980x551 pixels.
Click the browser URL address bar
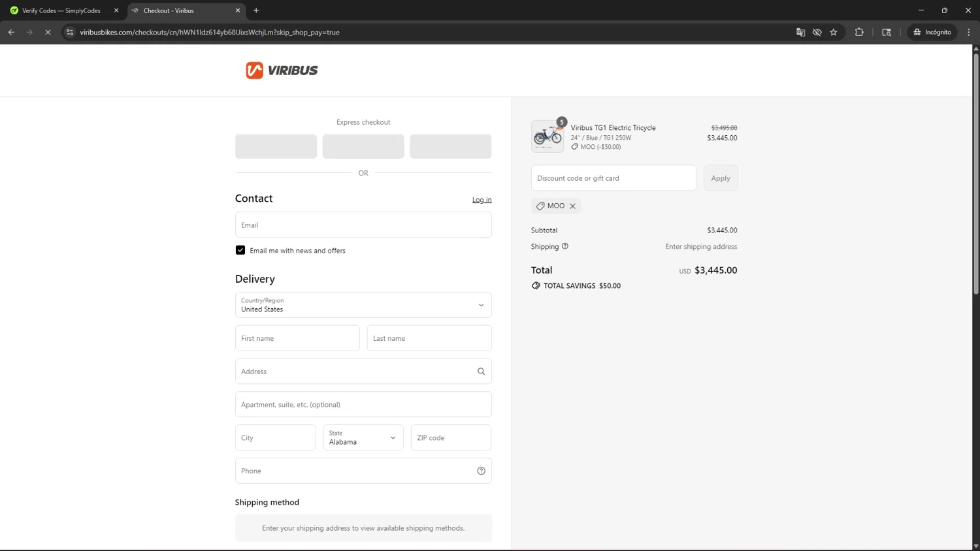pos(431,32)
